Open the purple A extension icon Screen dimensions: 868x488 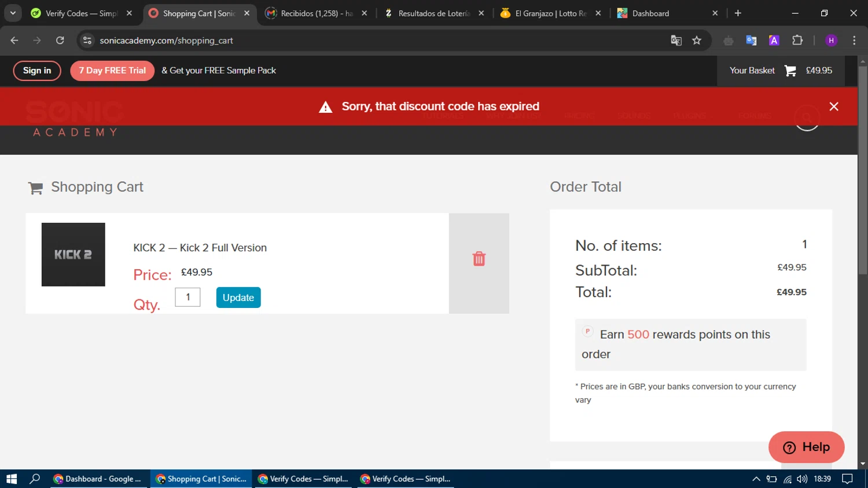coord(774,41)
